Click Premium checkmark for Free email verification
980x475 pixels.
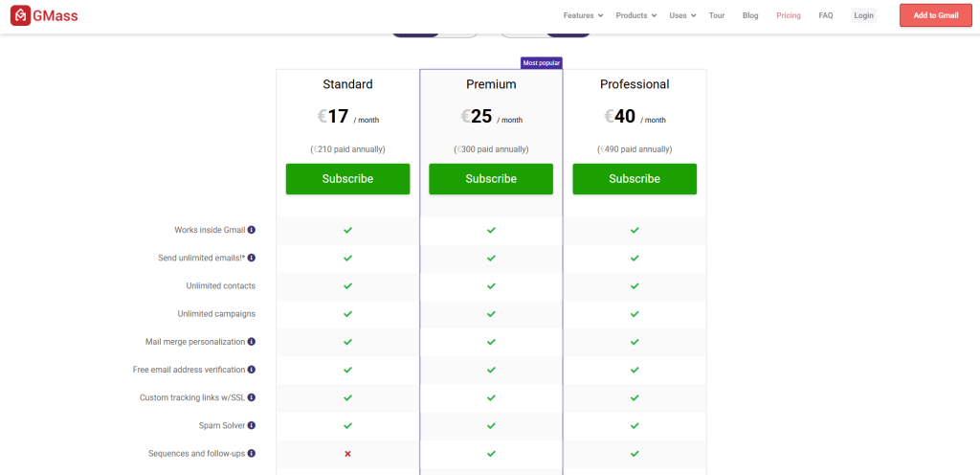pyautogui.click(x=491, y=370)
